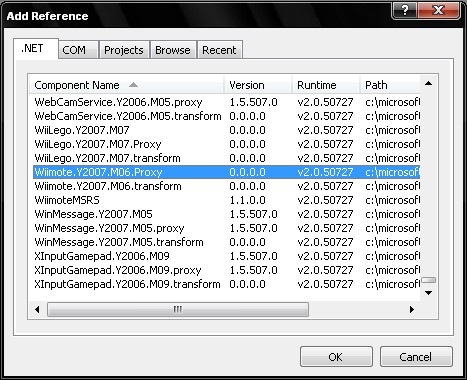
Task: Show the Recent tab
Action: tap(219, 50)
